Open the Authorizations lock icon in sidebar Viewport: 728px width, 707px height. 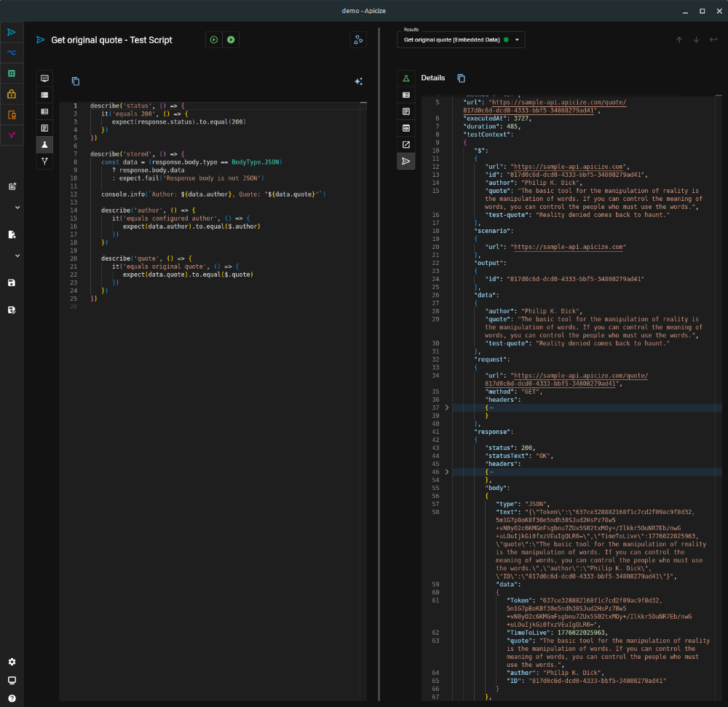pos(12,94)
